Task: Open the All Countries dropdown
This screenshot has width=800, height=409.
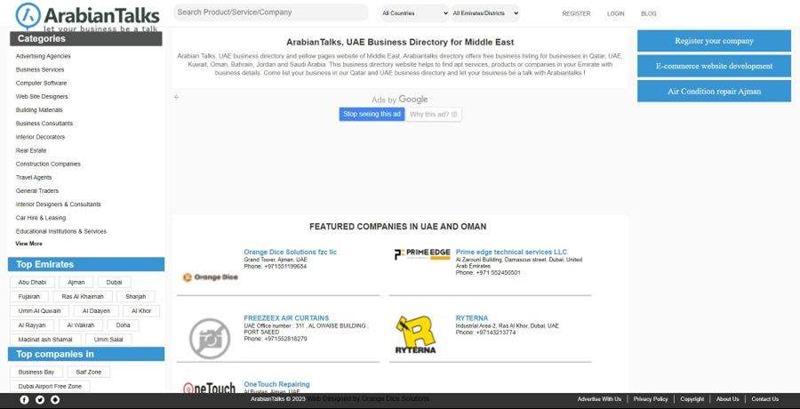Action: click(414, 14)
